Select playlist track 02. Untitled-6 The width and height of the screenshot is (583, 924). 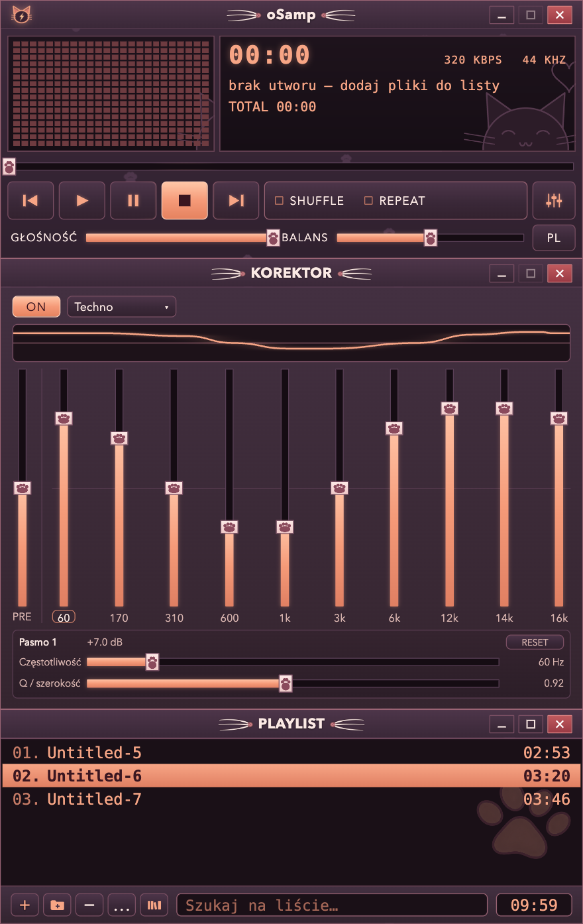click(x=291, y=776)
